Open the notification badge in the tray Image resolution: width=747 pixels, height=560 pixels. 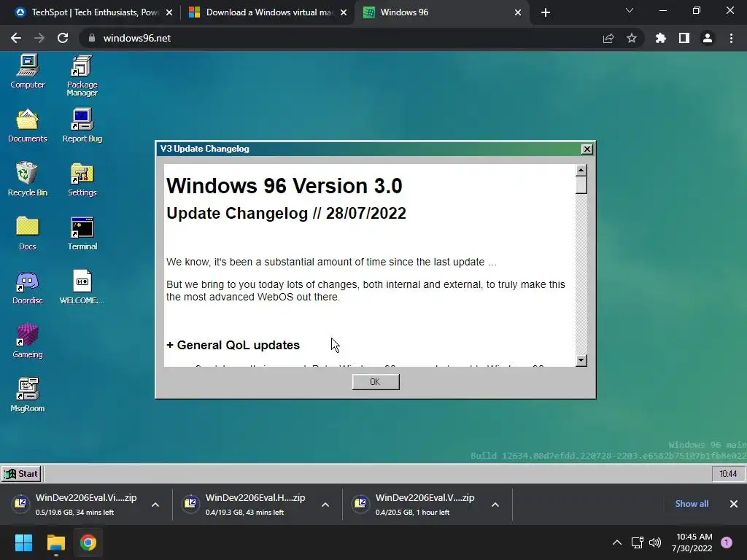[727, 542]
